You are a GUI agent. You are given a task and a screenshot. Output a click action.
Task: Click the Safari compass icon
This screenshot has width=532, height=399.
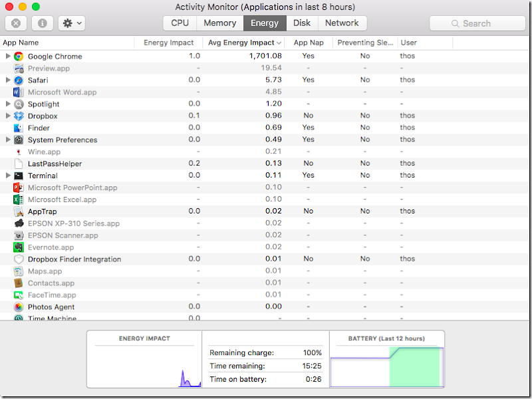click(19, 80)
